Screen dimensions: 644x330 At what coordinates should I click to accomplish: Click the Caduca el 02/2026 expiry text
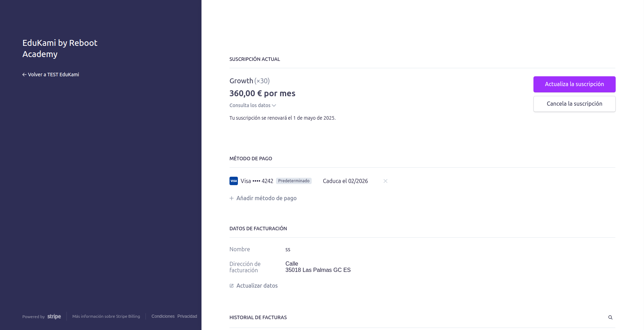tap(345, 181)
